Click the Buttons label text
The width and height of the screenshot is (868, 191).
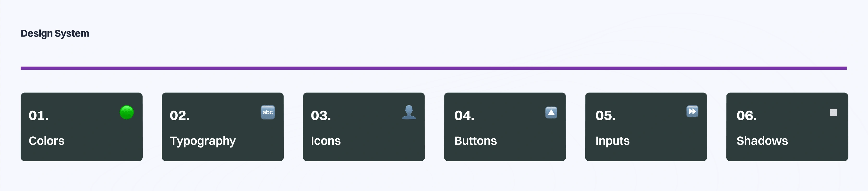click(475, 141)
